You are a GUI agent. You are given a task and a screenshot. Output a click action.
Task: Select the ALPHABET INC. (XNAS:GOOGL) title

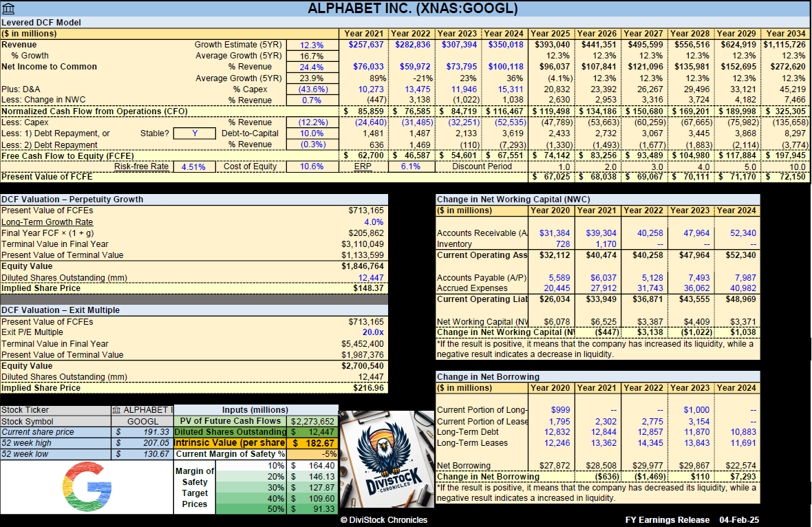click(x=413, y=8)
